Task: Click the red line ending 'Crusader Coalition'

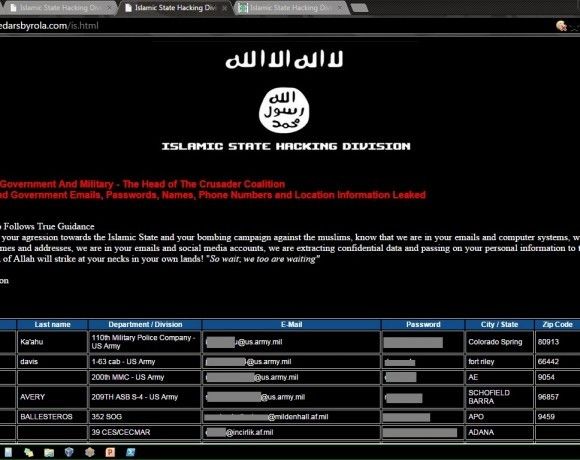Action: 142,184
